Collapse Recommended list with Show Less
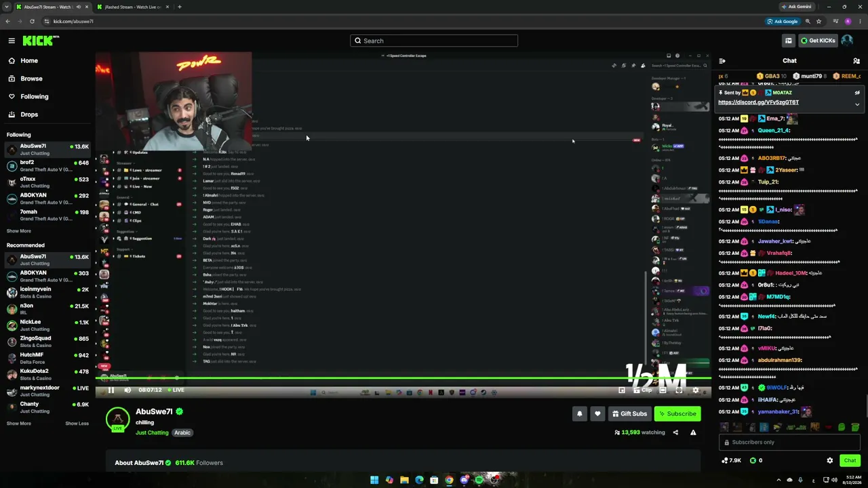This screenshot has width=868, height=488. pyautogui.click(x=77, y=424)
